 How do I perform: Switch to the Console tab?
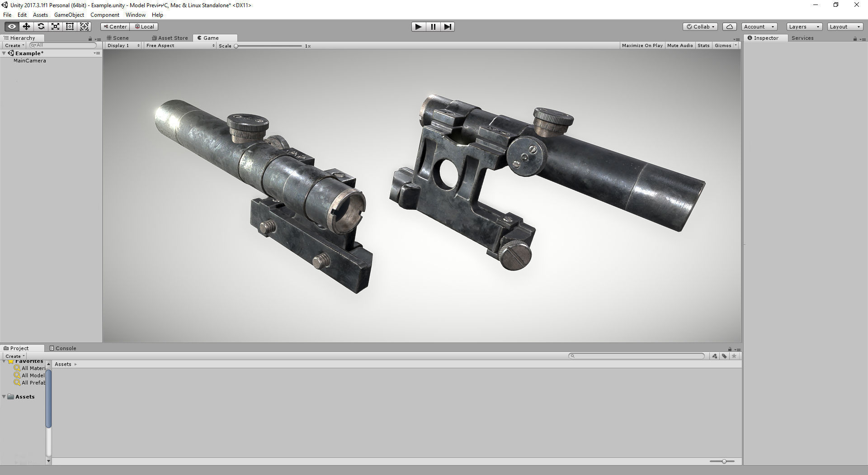pos(63,348)
